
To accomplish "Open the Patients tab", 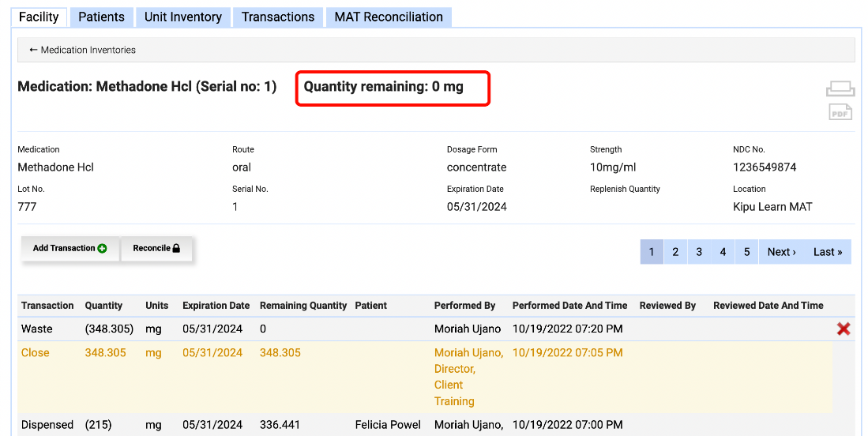I will pos(101,17).
